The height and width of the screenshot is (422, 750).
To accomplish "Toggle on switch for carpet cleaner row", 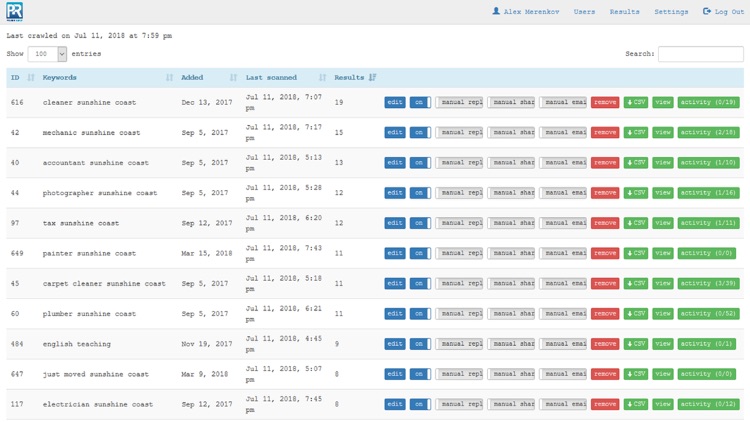I will tap(420, 283).
